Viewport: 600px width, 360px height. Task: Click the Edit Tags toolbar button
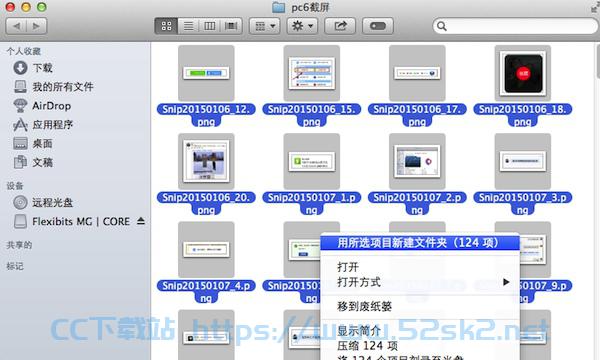(378, 26)
